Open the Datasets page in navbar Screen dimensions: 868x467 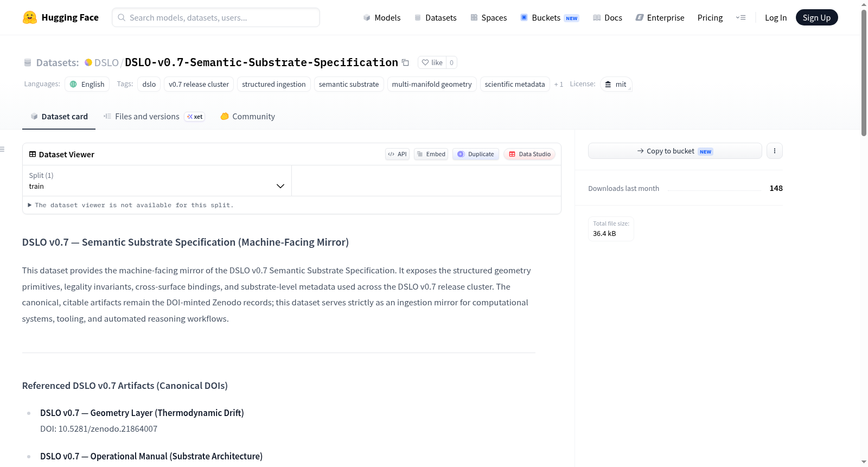point(436,18)
